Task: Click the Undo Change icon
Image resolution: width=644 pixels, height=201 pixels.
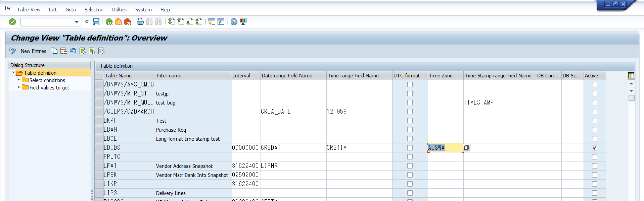Action: [x=73, y=51]
